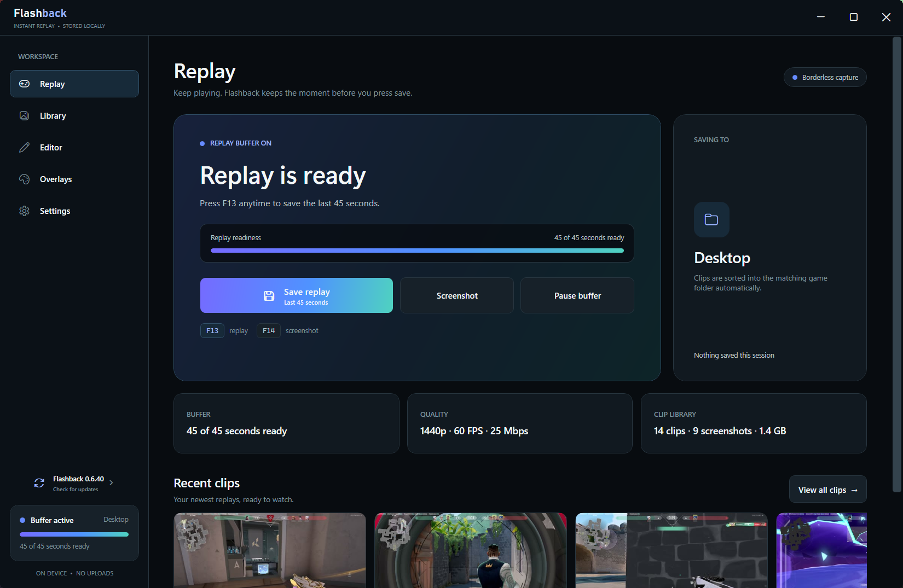Viewport: 903px width, 588px height.
Task: Open the first recent clip thumbnail
Action: click(x=270, y=550)
